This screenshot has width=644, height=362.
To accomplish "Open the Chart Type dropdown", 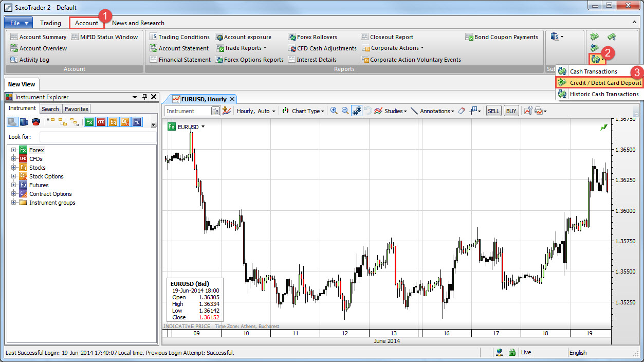I will point(303,111).
